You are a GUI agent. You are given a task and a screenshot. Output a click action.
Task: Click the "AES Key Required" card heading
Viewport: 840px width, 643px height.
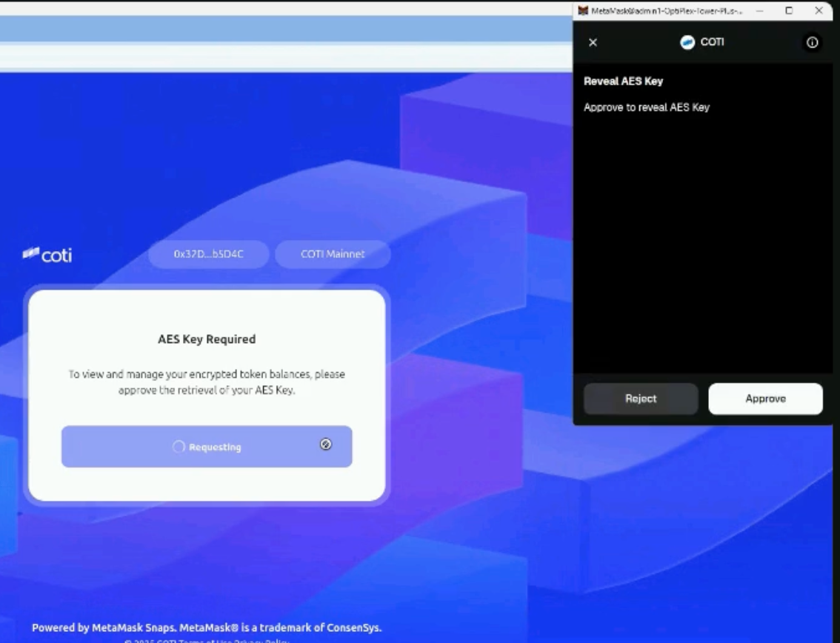[207, 339]
